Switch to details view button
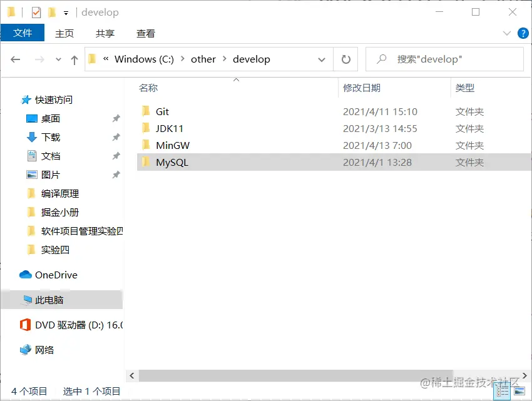 pos(503,392)
